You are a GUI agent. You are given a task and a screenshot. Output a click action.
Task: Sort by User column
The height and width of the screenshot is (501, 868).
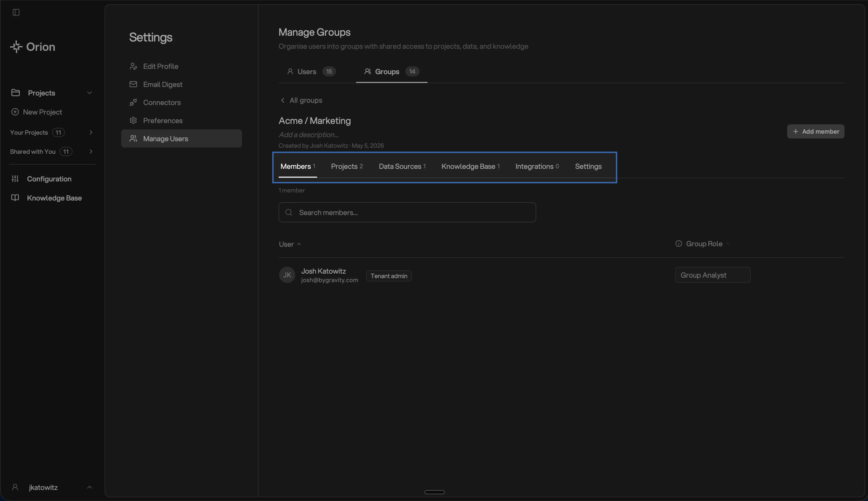click(290, 244)
